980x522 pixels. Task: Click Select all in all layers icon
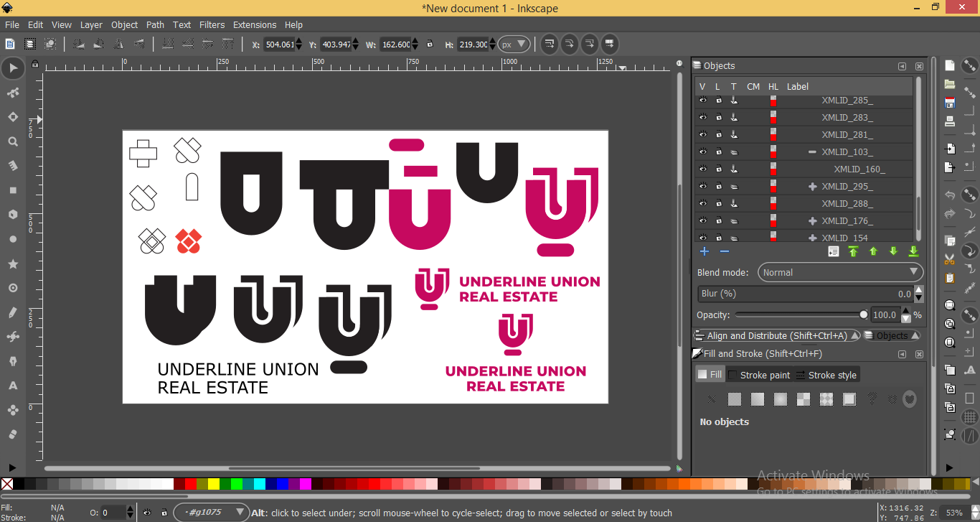pyautogui.click(x=30, y=44)
